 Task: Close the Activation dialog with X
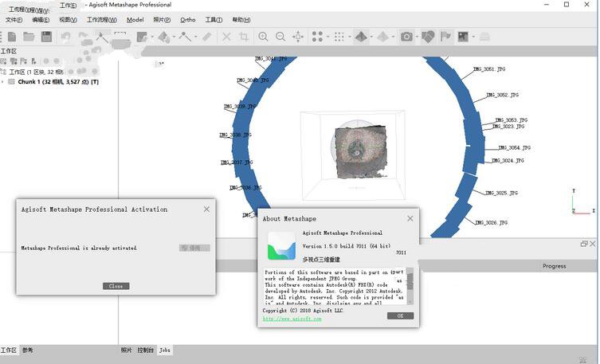pos(206,209)
